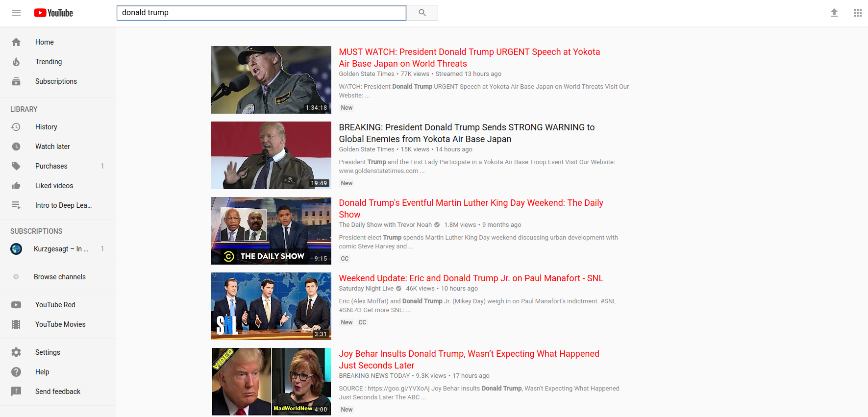Click the Subscriptions icon in sidebar

pyautogui.click(x=16, y=81)
